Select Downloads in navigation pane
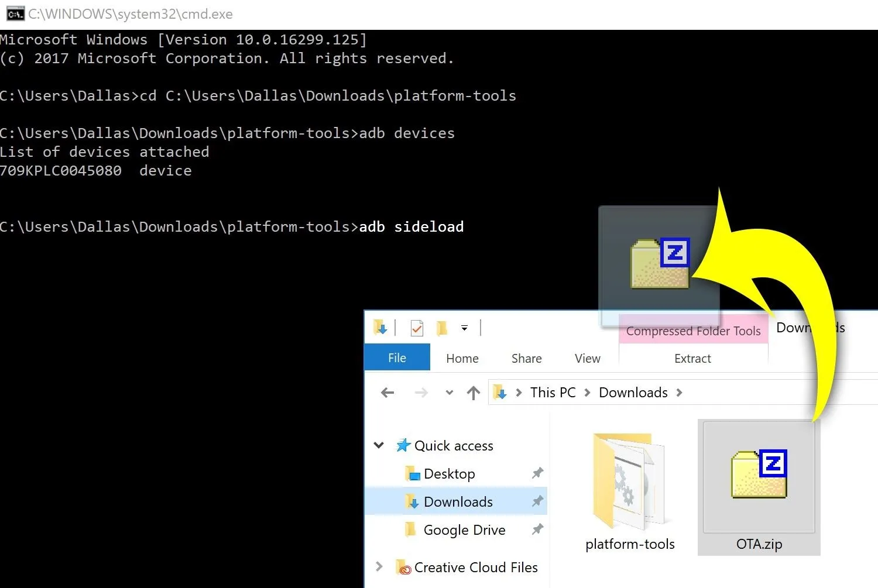 [458, 502]
